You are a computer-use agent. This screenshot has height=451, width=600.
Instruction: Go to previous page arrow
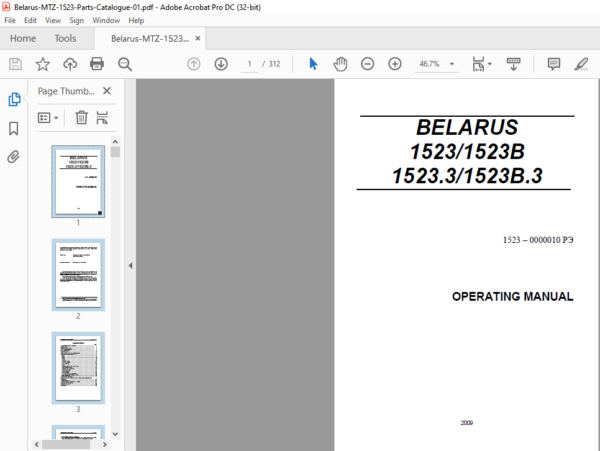coord(194,64)
